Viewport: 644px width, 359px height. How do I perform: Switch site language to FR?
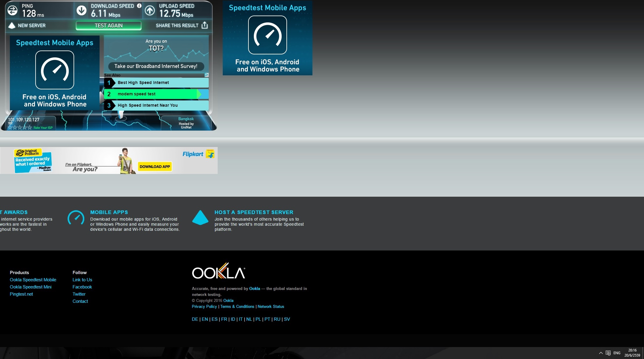pos(224,319)
